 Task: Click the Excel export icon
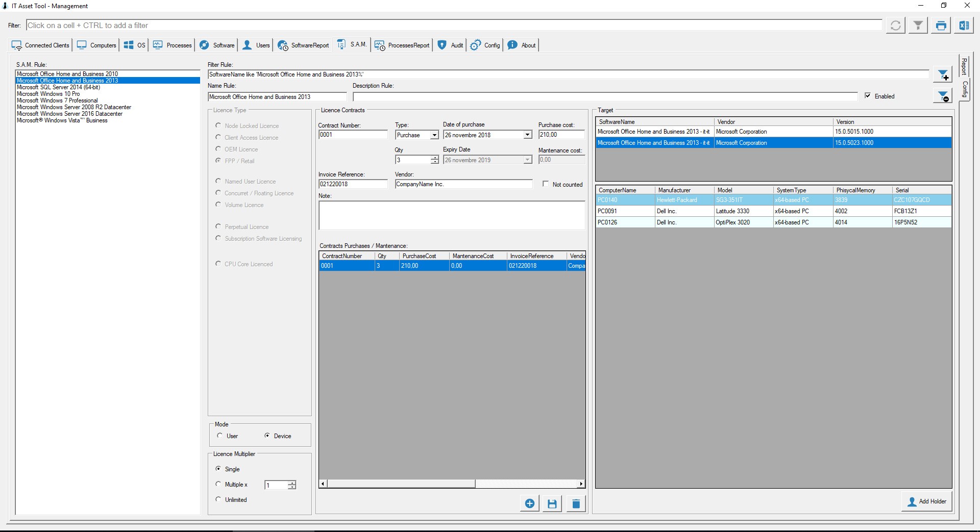click(964, 26)
